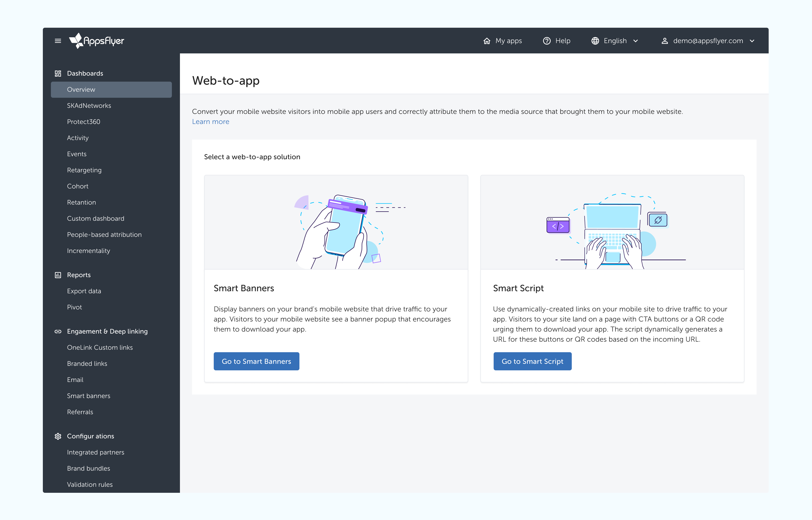Image resolution: width=812 pixels, height=520 pixels.
Task: Click the Engagement link chain icon
Action: point(58,331)
